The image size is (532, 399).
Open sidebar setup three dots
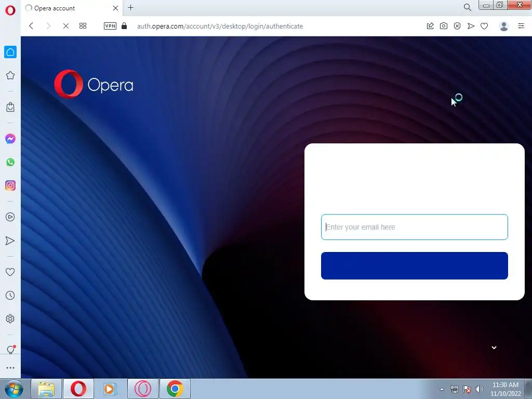[10, 368]
